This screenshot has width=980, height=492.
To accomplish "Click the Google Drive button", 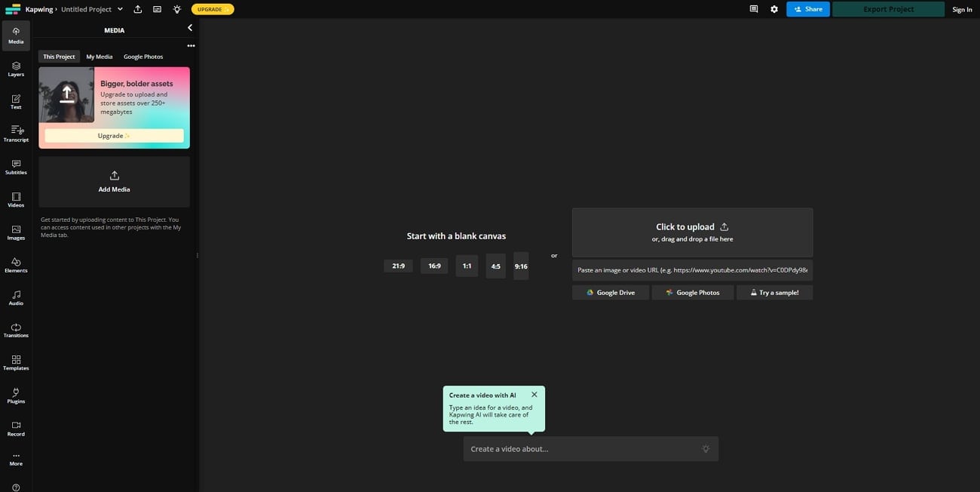I will (611, 292).
